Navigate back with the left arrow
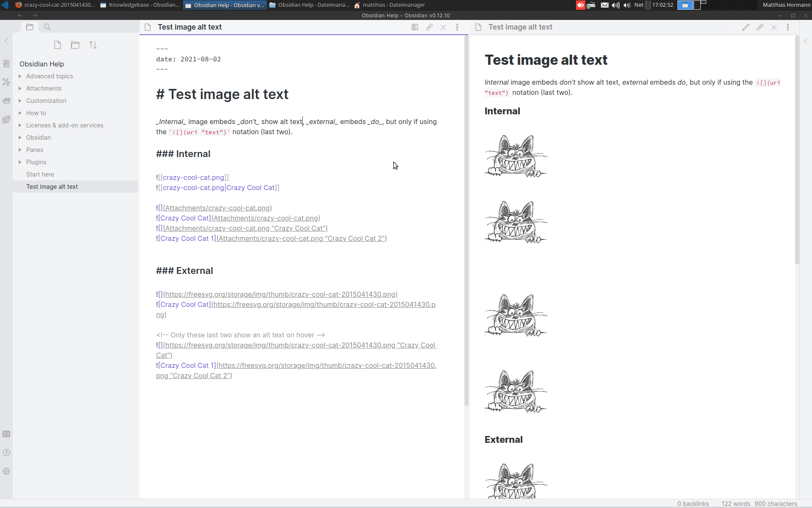Screen dimensions: 812x508 point(20,15)
